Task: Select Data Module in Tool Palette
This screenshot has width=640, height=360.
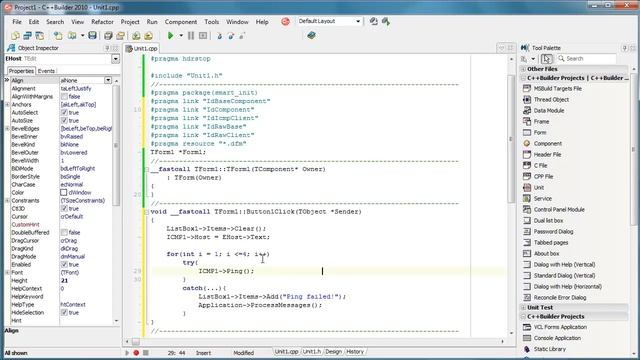Action: tap(549, 111)
